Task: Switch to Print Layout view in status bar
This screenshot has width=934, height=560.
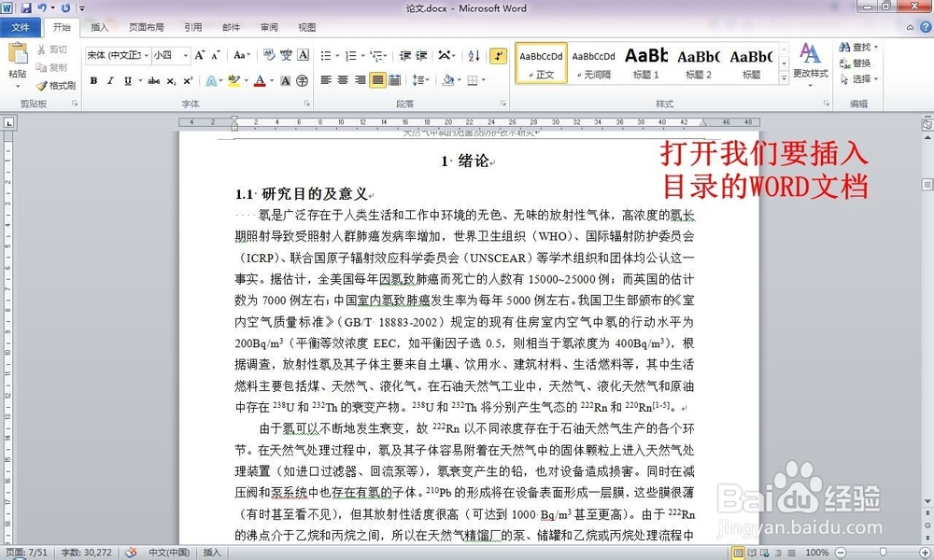Action: point(738,553)
